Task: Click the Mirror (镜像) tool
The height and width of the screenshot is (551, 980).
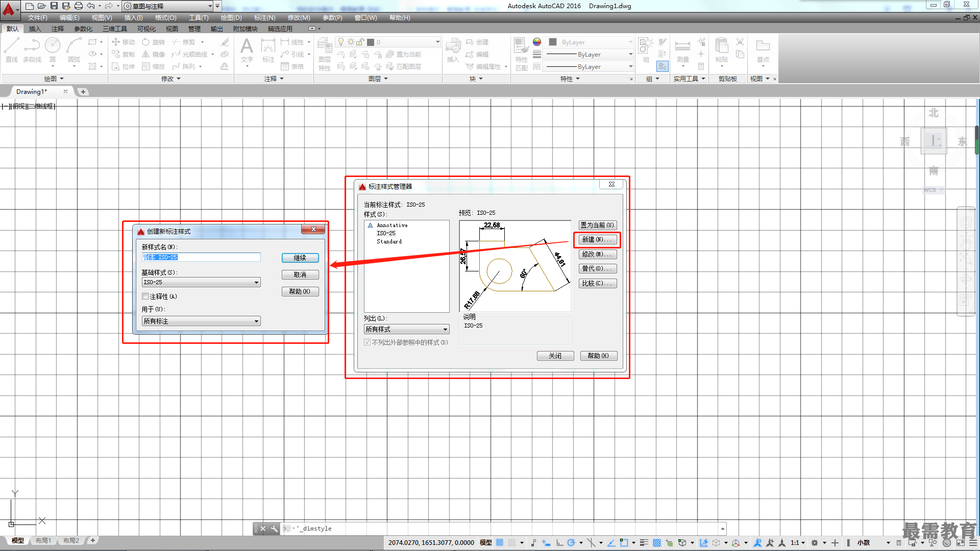Action: [x=154, y=54]
